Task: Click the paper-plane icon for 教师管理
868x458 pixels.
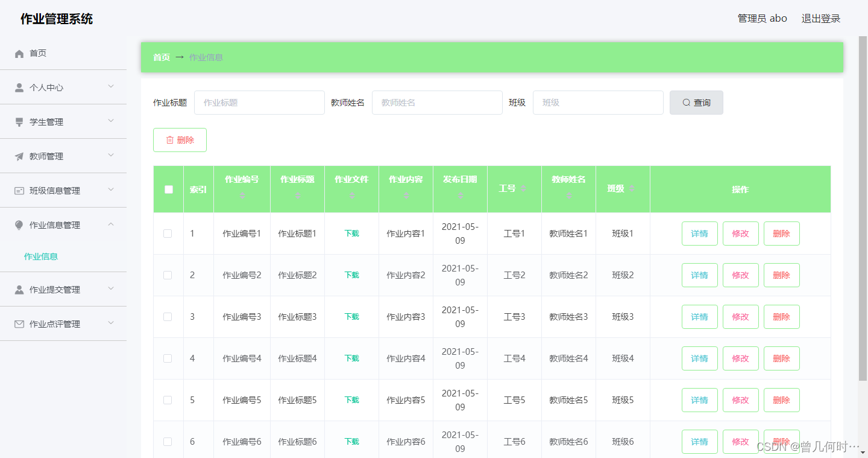Action: pos(19,156)
